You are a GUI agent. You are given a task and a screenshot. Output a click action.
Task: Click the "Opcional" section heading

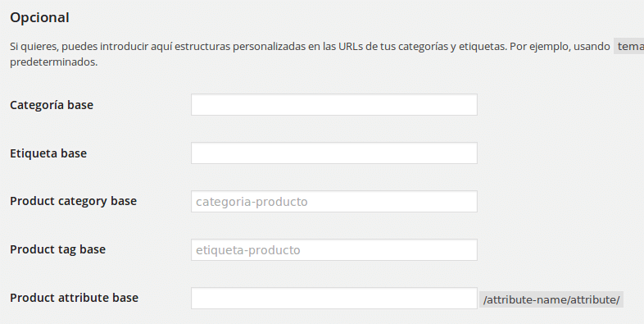pyautogui.click(x=40, y=18)
